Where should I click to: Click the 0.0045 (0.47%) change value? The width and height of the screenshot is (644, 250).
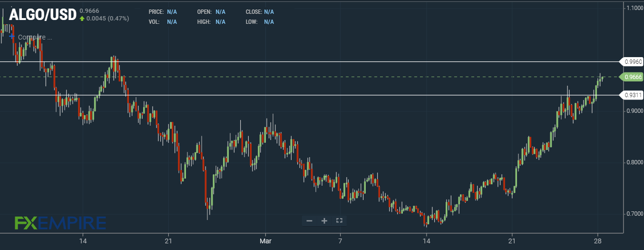coord(107,19)
